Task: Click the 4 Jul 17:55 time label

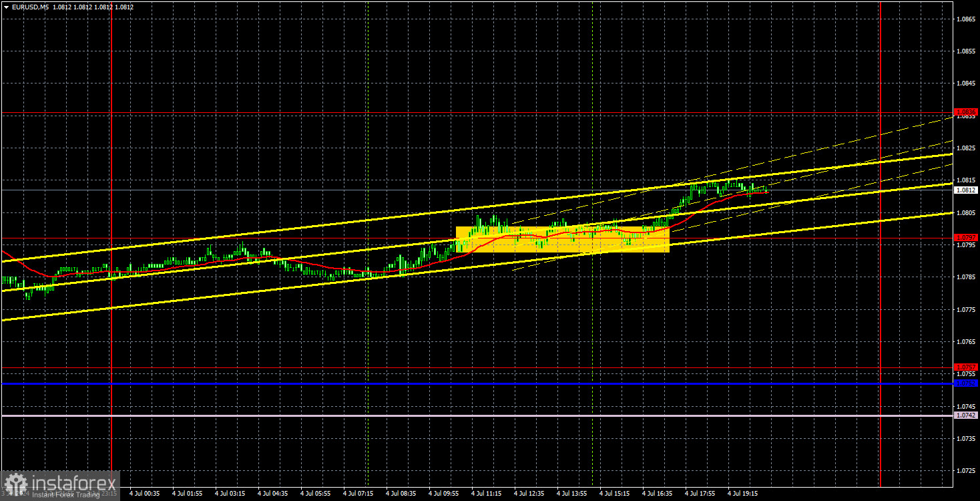Action: 700,494
